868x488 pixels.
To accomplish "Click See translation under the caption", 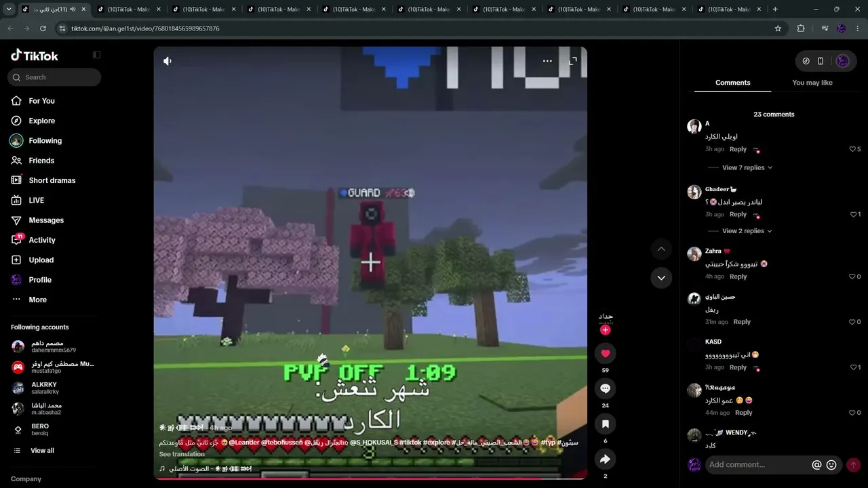I will pyautogui.click(x=182, y=454).
